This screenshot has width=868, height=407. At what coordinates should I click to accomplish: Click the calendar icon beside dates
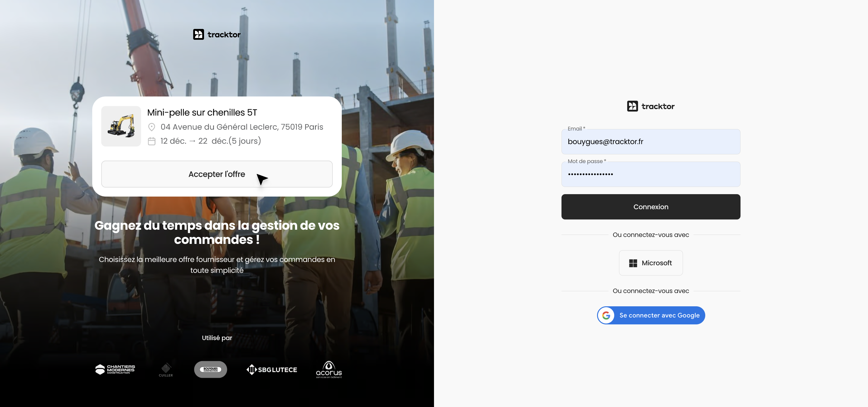click(x=152, y=141)
